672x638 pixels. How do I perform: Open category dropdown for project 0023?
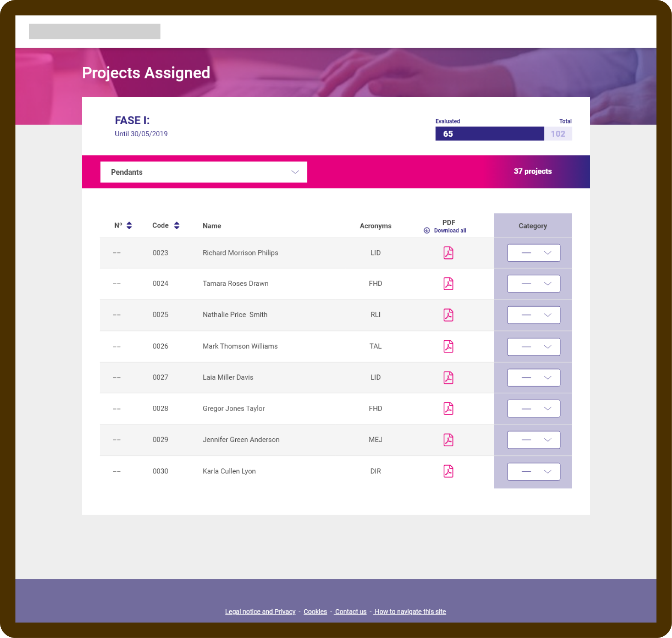coord(534,253)
